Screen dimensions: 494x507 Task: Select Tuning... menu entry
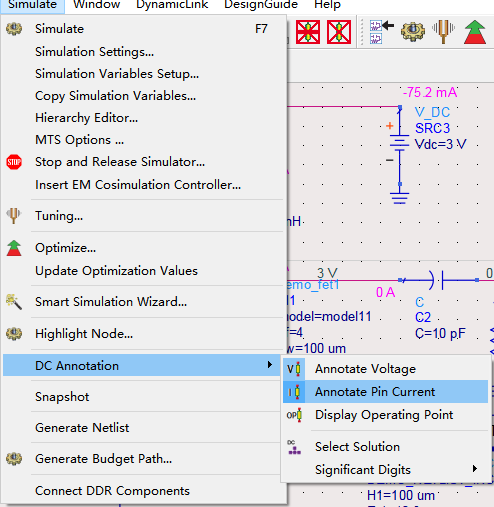(x=144, y=216)
